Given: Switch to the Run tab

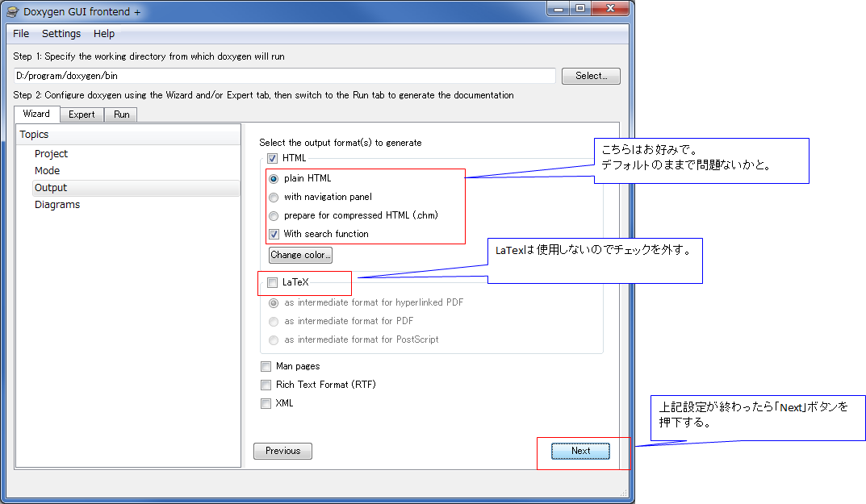Looking at the screenshot, I should (x=122, y=115).
